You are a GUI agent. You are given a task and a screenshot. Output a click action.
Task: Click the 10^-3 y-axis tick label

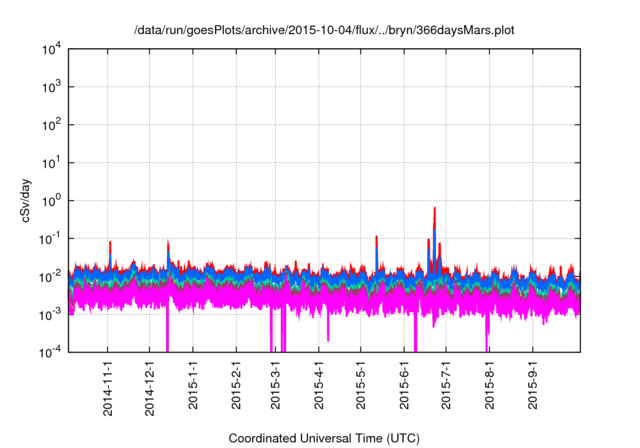coord(49,315)
